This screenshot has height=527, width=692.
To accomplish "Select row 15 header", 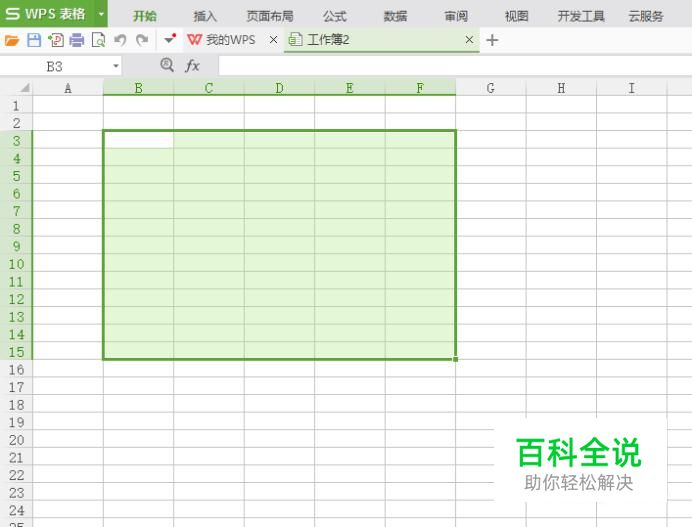I will [x=16, y=352].
